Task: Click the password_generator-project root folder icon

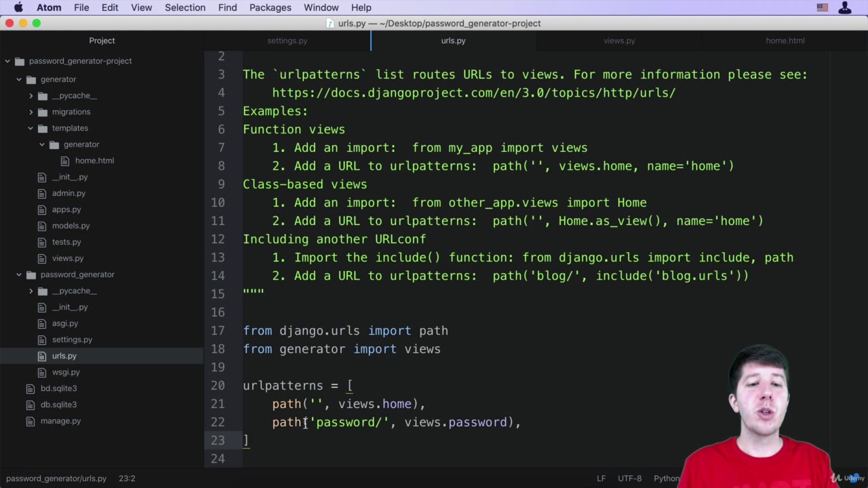Action: [x=19, y=61]
